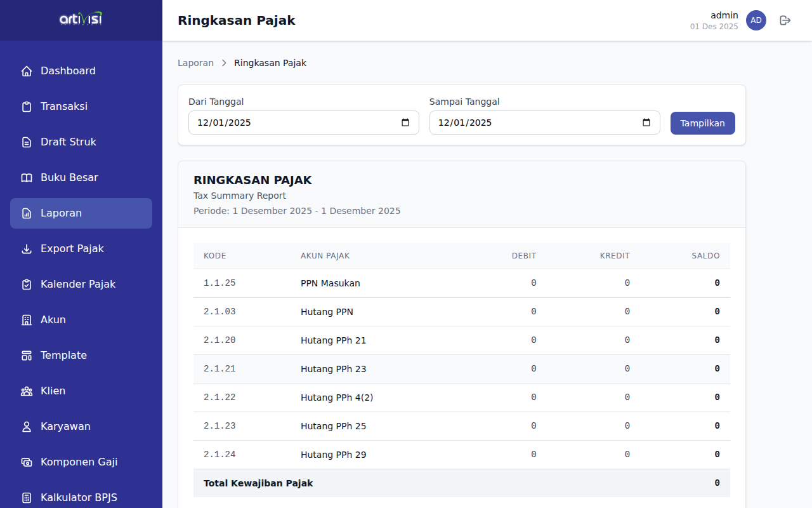Go to Laporan breadcrumb link
This screenshot has width=812, height=508.
tap(195, 63)
